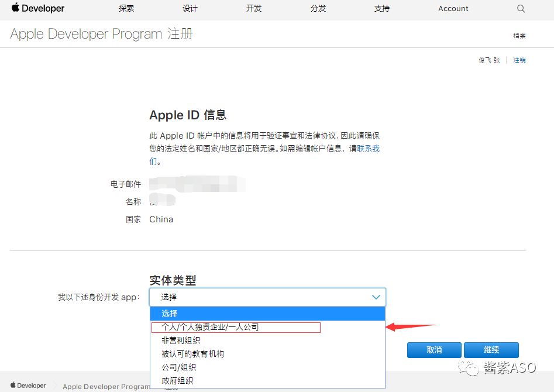Screen dimensions: 554x392
Task: Open the 分发 menu item
Action: pyautogui.click(x=318, y=8)
